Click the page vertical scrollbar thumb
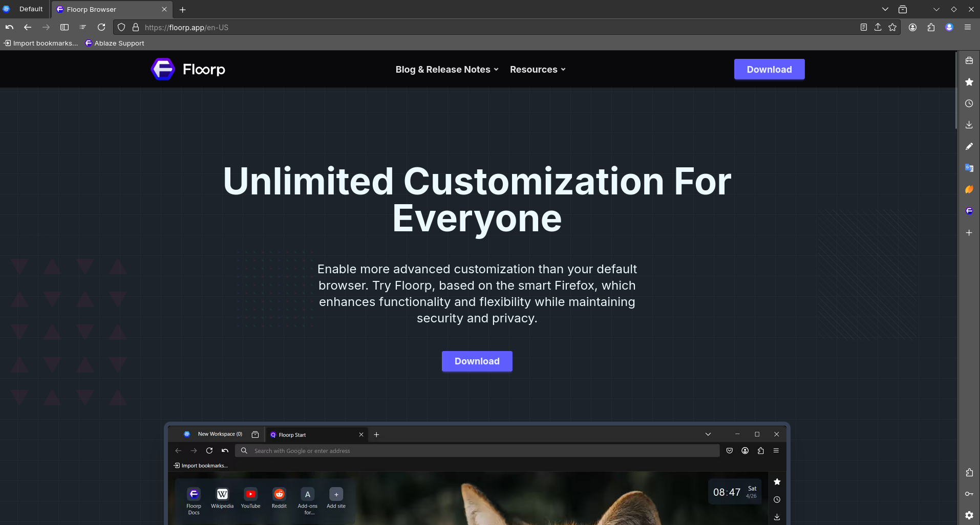Viewport: 980px width, 525px height. pos(956,90)
